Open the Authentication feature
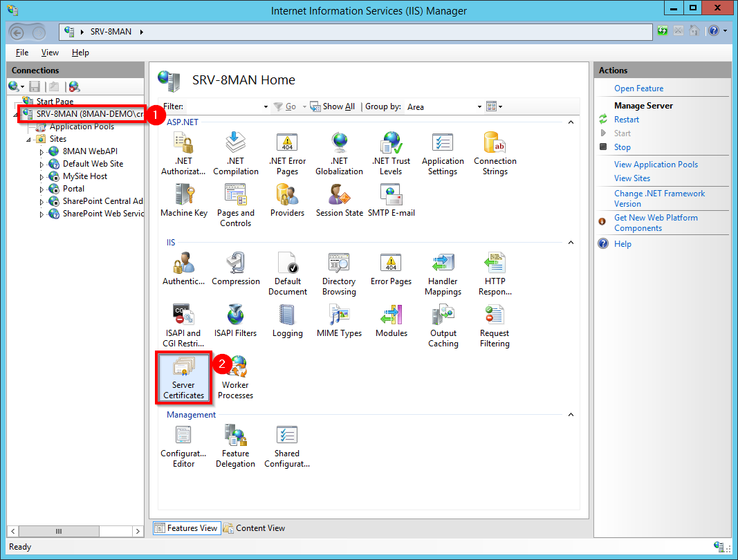The width and height of the screenshot is (738, 560). 183,269
